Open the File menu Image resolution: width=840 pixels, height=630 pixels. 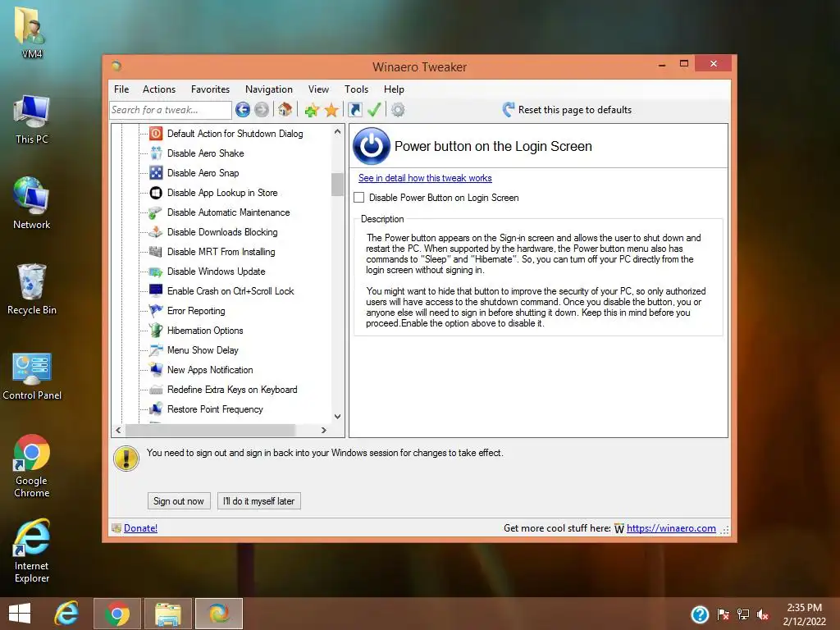point(121,89)
